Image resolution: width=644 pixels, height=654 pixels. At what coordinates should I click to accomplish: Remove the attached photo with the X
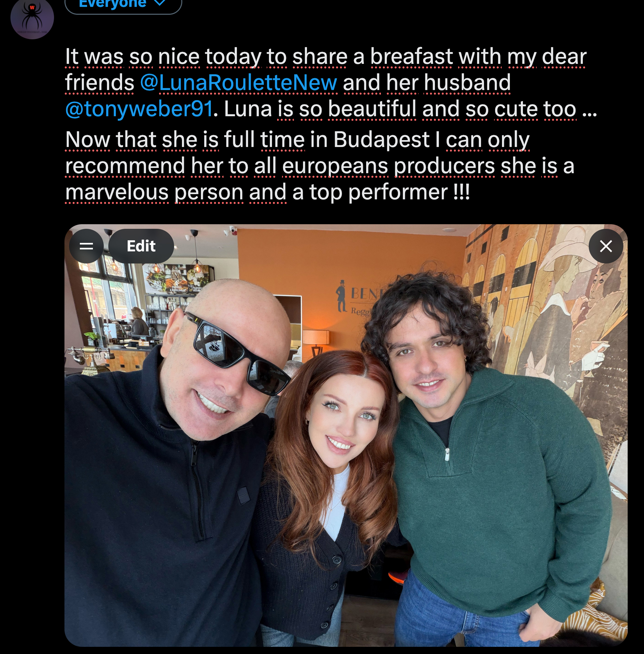click(606, 246)
